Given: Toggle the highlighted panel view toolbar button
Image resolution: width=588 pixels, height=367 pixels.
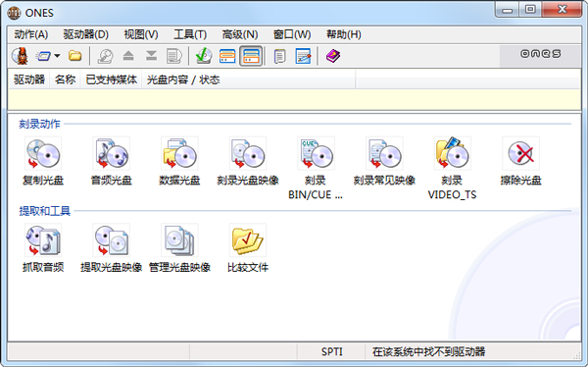Looking at the screenshot, I should [x=251, y=56].
